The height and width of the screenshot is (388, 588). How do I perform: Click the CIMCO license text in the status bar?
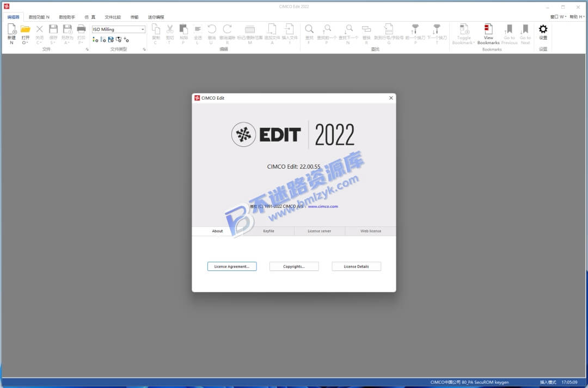coord(469,383)
